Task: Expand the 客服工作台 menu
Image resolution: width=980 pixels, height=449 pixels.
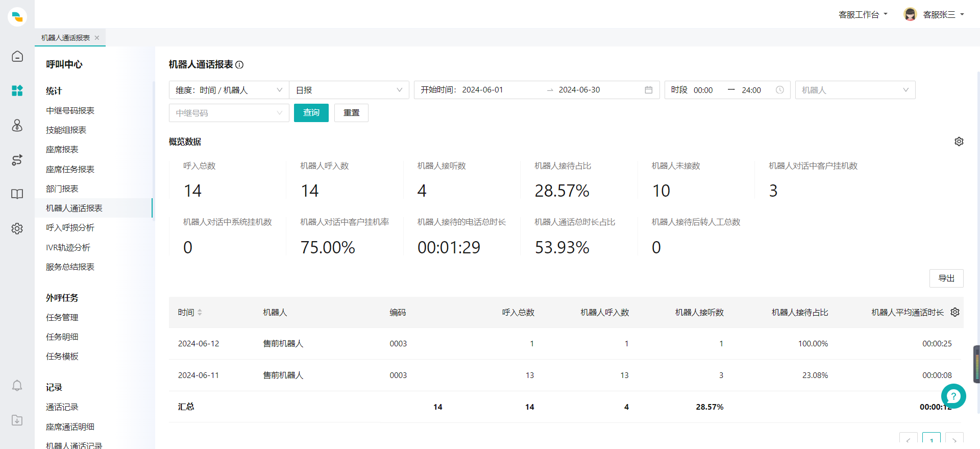Action: point(863,15)
